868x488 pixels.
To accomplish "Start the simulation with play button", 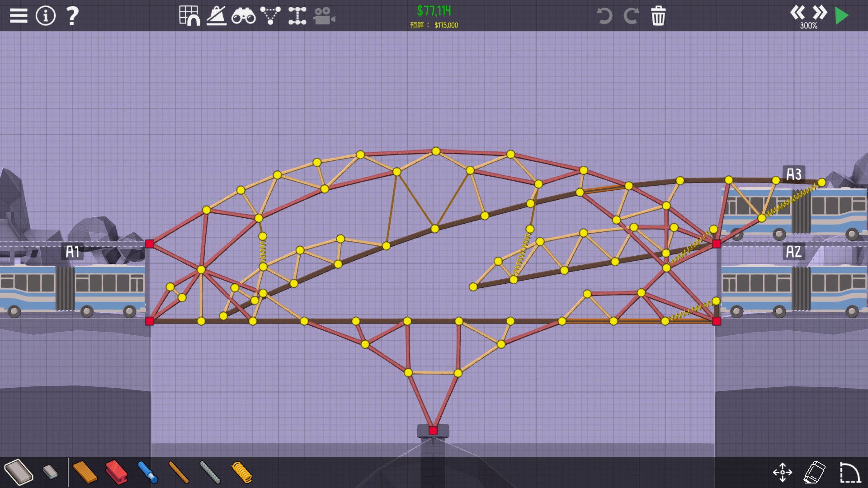I will [x=842, y=16].
